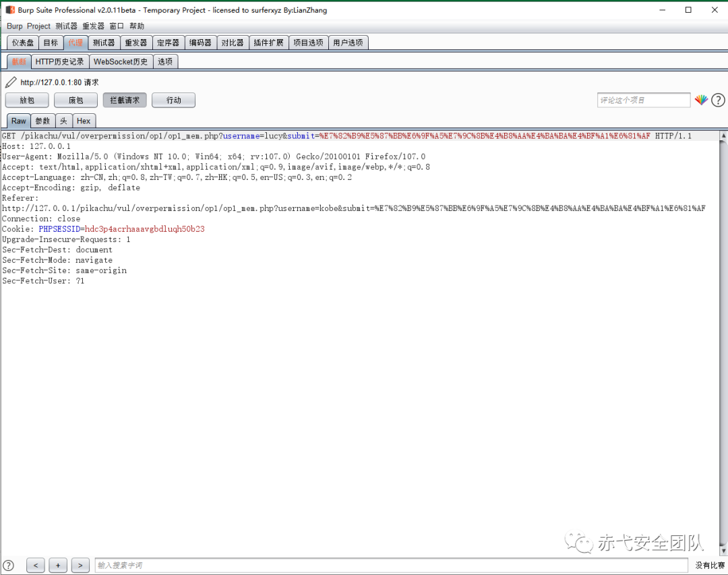This screenshot has width=728, height=575.
Task: Toggle the 拦截请求 intercept button
Action: click(x=125, y=100)
